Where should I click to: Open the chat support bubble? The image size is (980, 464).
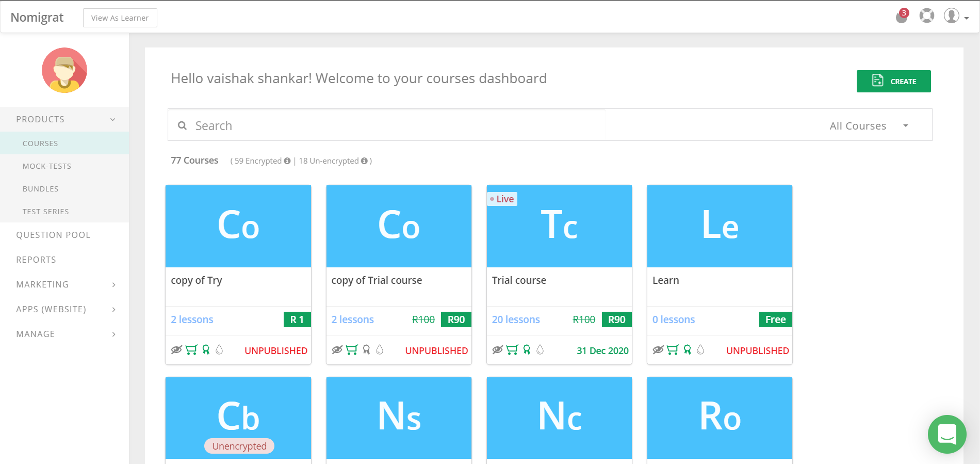pyautogui.click(x=947, y=434)
